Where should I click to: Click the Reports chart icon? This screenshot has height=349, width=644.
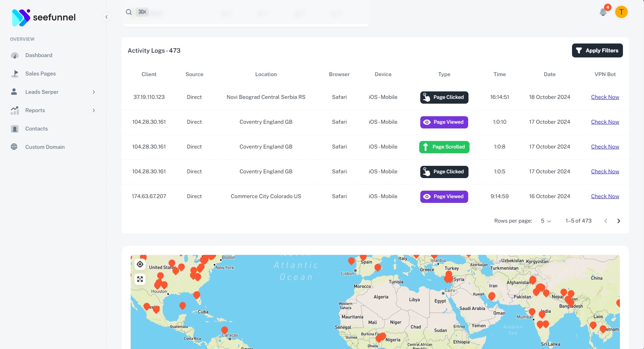coord(14,110)
